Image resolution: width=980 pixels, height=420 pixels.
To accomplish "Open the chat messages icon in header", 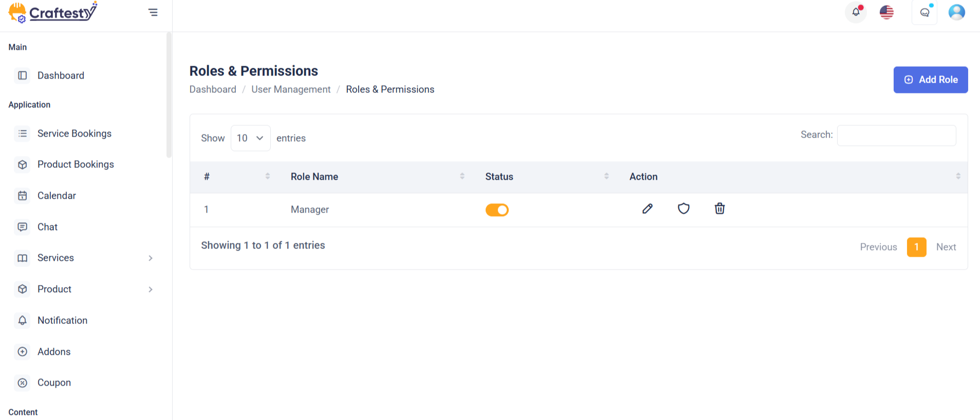I will point(924,12).
